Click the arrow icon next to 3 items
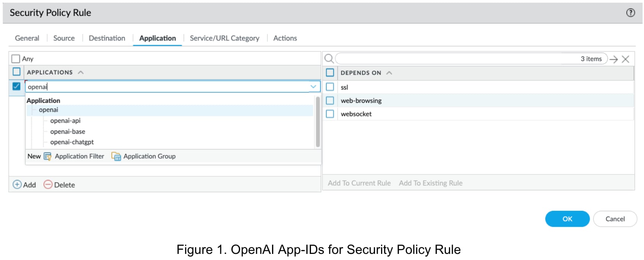 pyautogui.click(x=614, y=59)
